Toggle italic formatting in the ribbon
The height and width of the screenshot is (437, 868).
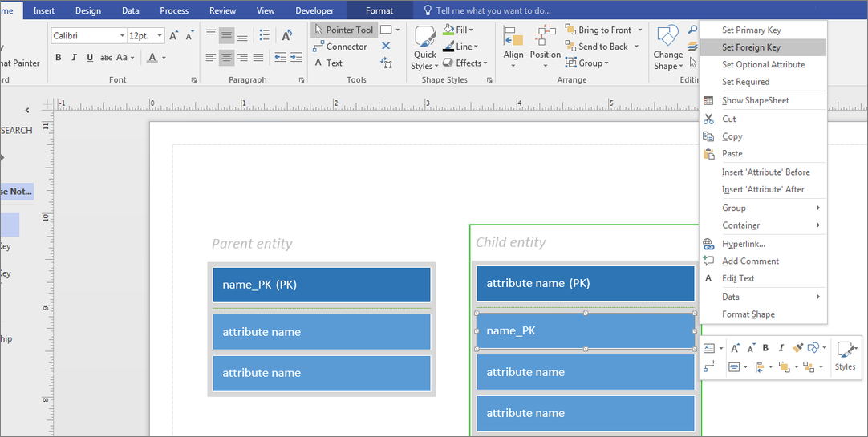click(x=74, y=58)
